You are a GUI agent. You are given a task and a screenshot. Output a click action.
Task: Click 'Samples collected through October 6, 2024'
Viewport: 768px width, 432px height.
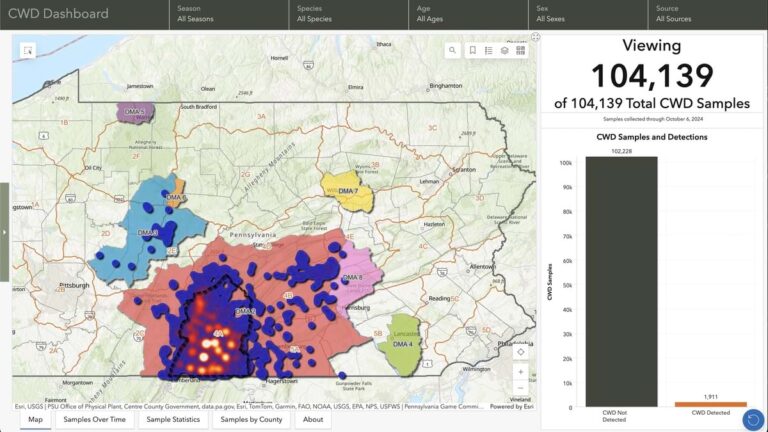653,119
